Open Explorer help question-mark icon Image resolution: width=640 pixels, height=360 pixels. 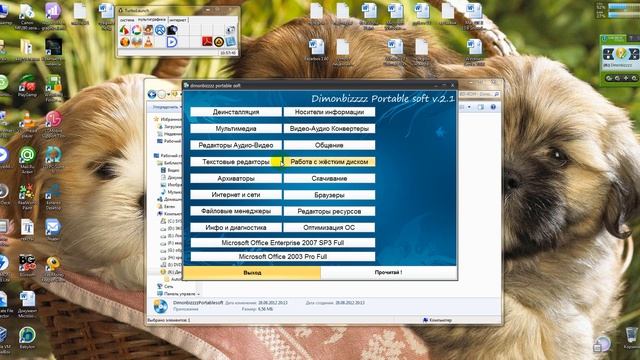pyautogui.click(x=493, y=107)
